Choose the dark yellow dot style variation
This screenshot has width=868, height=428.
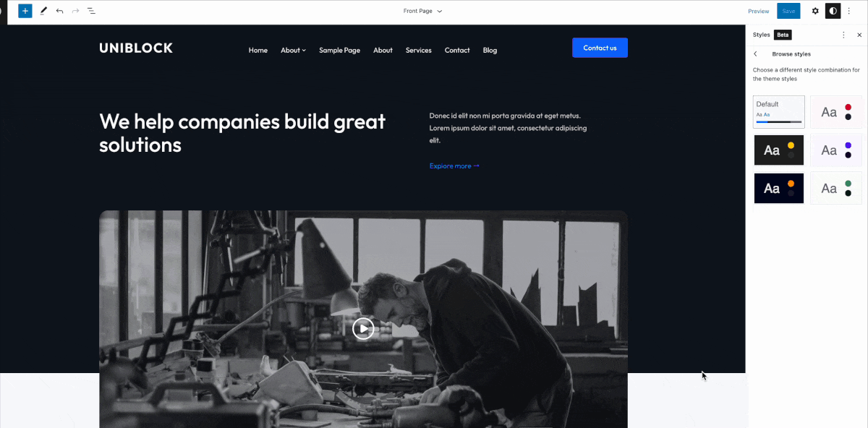tap(779, 150)
